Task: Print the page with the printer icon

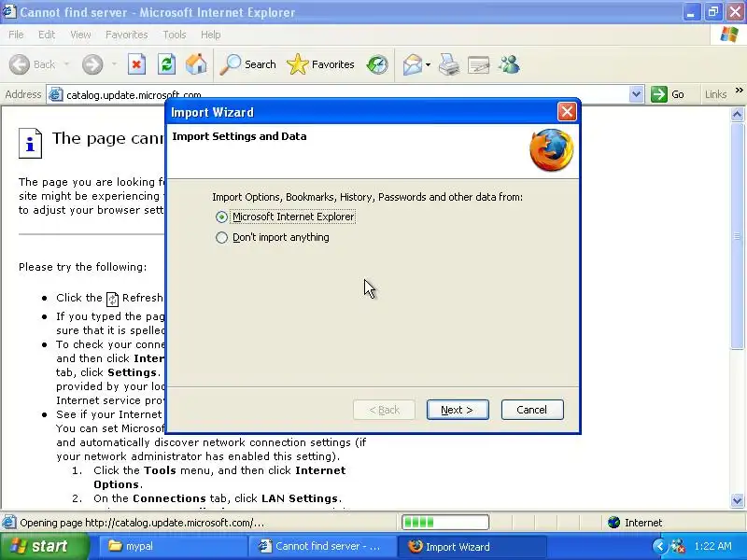Action: pos(449,64)
